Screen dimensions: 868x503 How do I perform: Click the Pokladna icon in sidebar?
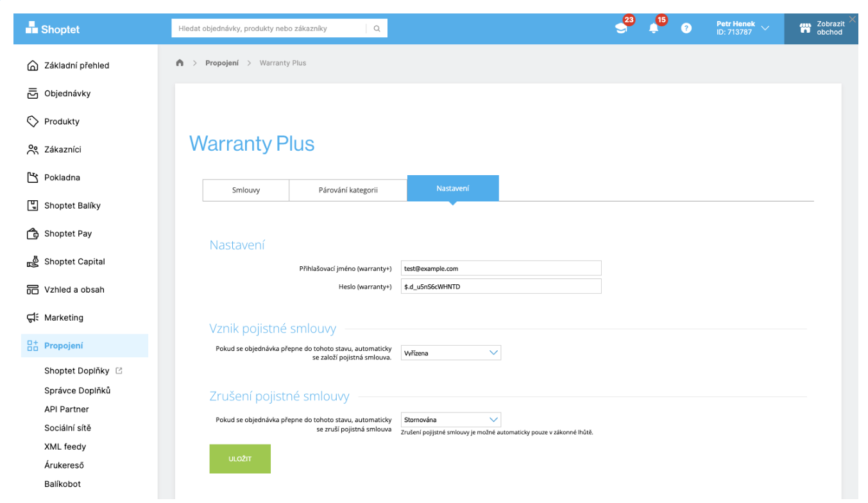coord(33,178)
